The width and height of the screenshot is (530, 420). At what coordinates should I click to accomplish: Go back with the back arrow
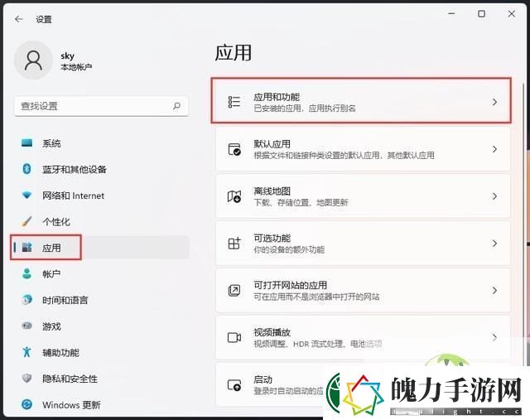point(18,19)
